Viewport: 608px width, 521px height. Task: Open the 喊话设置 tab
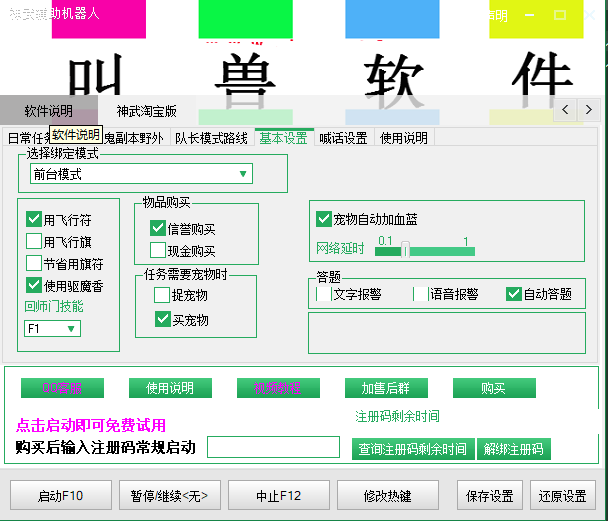tap(344, 138)
